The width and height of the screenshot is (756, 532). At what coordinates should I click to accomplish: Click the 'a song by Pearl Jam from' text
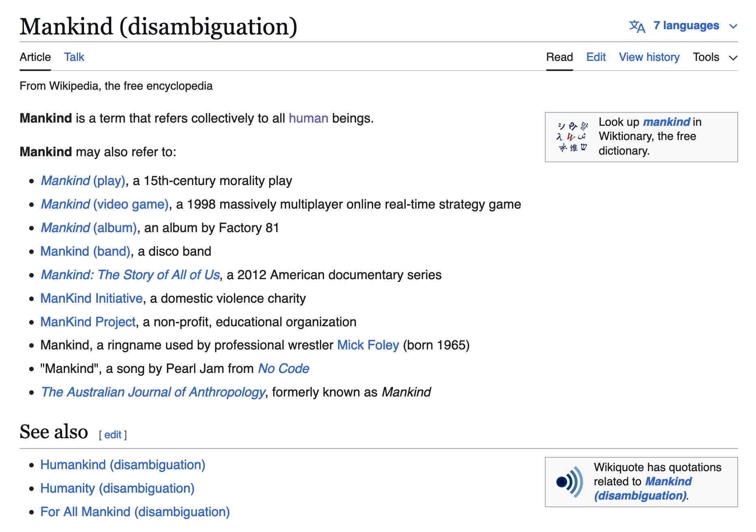[x=180, y=368]
